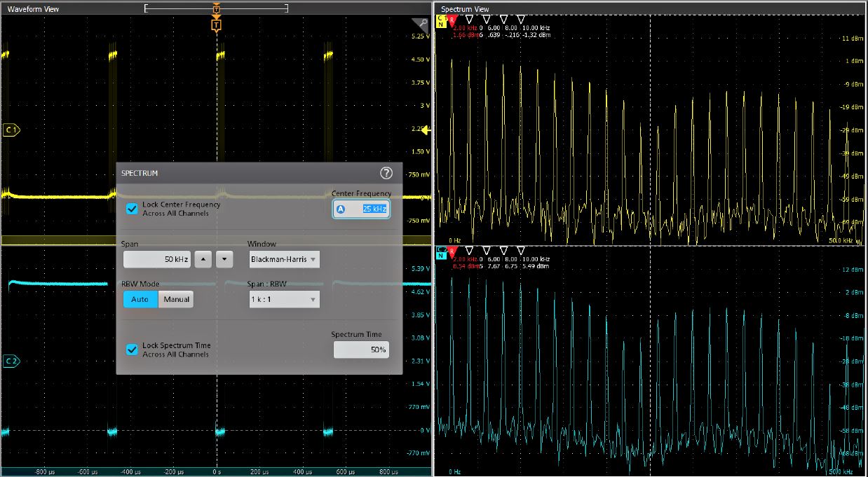This screenshot has width=868, height=477.
Task: Set RBW Mode to Auto
Action: [x=140, y=299]
